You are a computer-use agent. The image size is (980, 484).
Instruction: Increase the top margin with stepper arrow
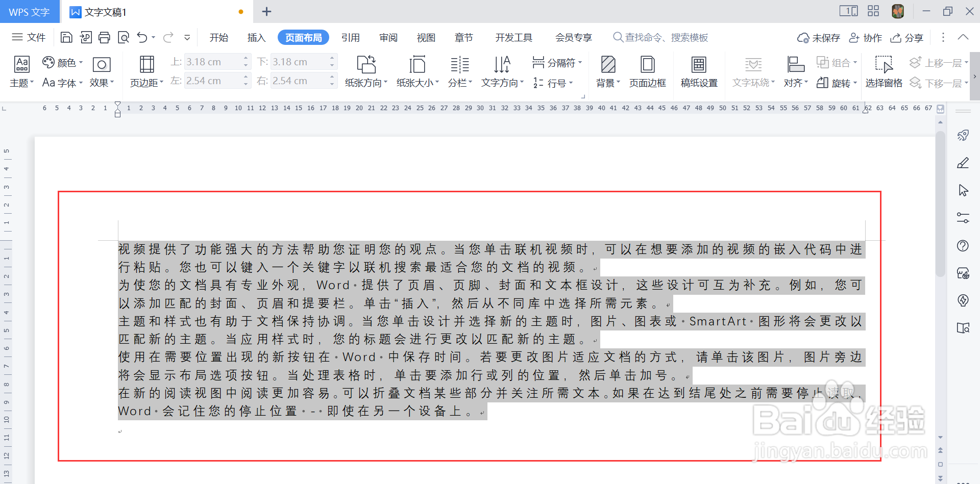(246, 58)
